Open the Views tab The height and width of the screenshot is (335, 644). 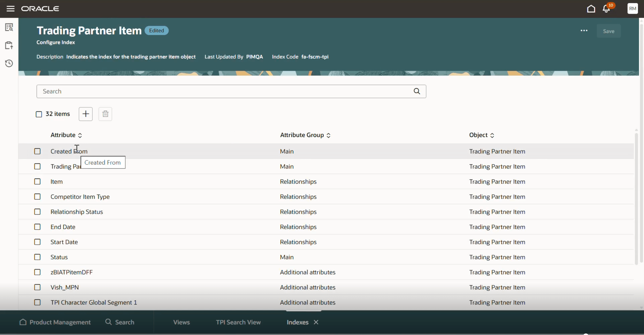pyautogui.click(x=181, y=322)
